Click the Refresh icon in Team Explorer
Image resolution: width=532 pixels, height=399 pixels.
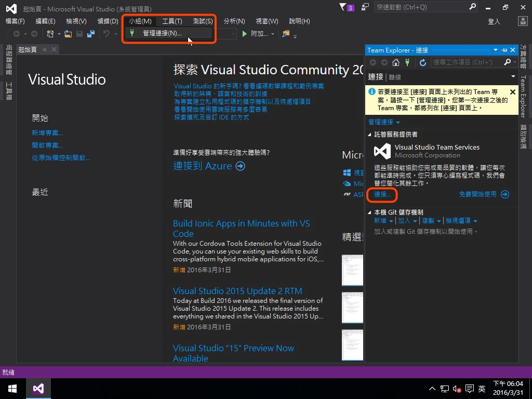[x=423, y=62]
